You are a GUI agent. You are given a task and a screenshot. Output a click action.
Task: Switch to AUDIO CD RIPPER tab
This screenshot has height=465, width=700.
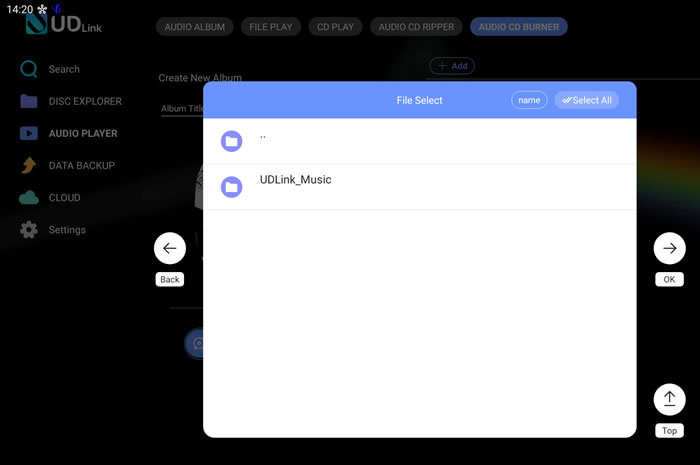coord(416,27)
